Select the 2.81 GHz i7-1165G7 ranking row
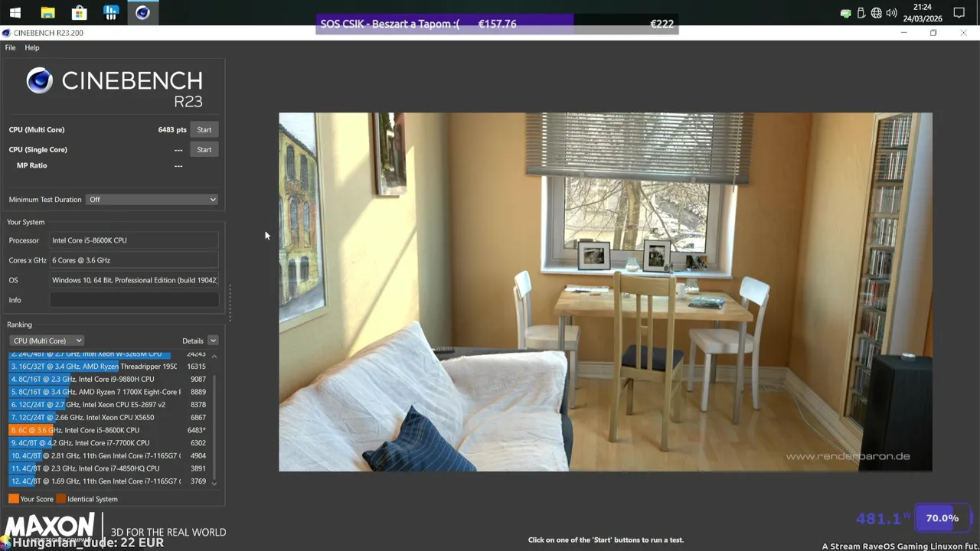 pyautogui.click(x=108, y=455)
